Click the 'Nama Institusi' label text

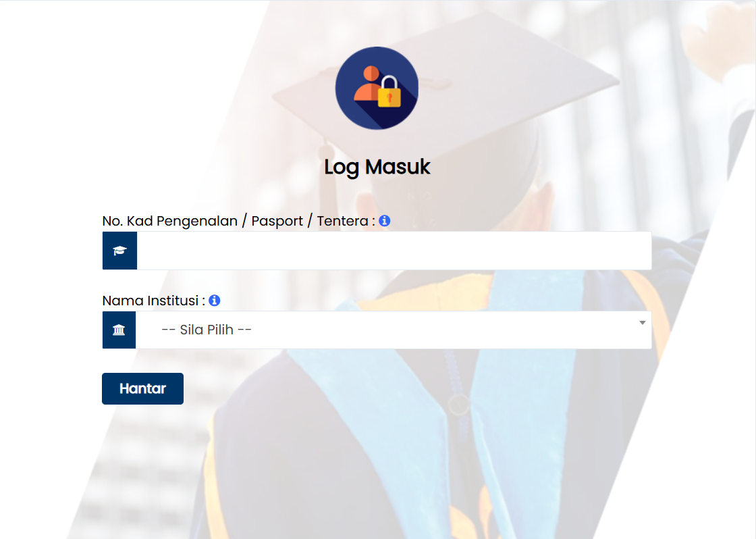(151, 301)
